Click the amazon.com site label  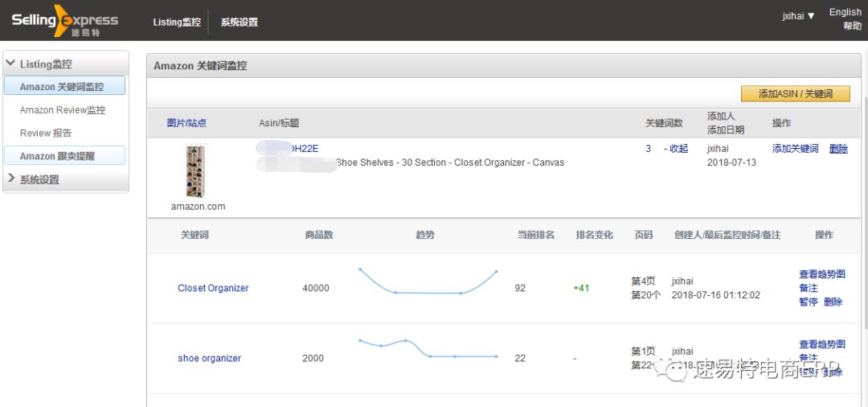click(199, 207)
